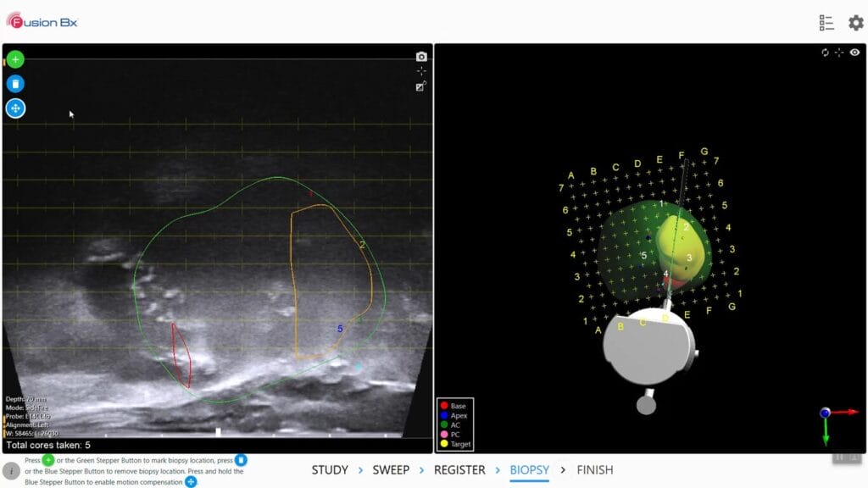Capture a snapshot with the camera icon
The width and height of the screenshot is (868, 488).
(x=421, y=55)
